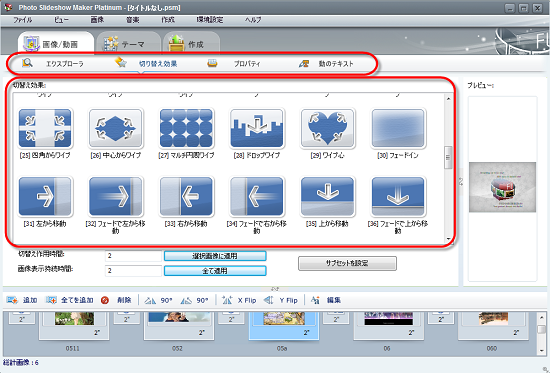Click the 切替え作用時間 input field
This screenshot has width=550, height=373.
pos(133,256)
